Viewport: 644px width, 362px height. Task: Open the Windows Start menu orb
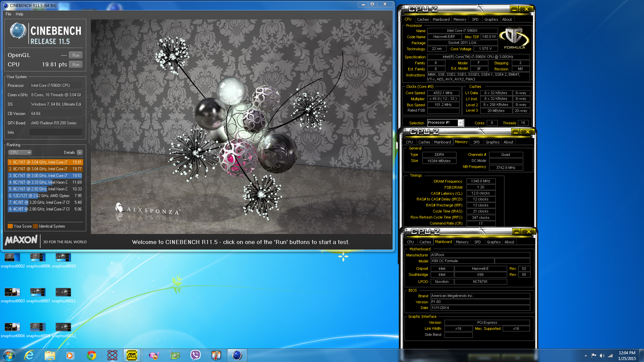click(9, 355)
